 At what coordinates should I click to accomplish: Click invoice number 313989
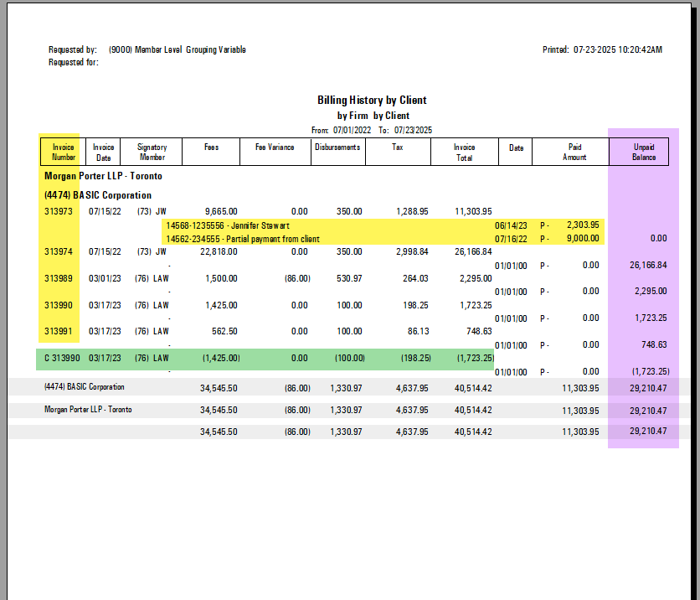pos(59,278)
